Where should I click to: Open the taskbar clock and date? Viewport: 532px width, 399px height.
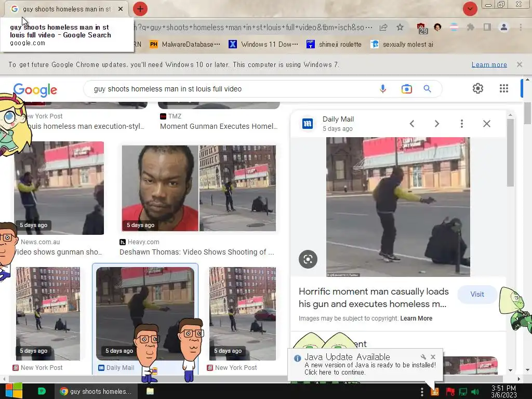click(504, 391)
